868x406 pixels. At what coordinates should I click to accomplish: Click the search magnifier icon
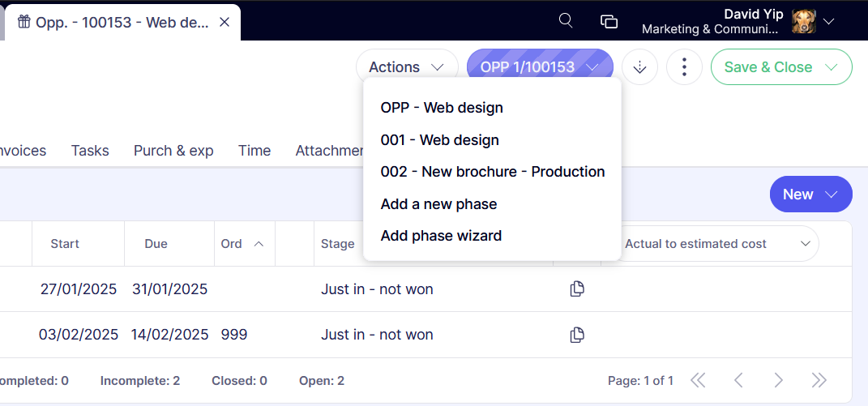click(567, 21)
